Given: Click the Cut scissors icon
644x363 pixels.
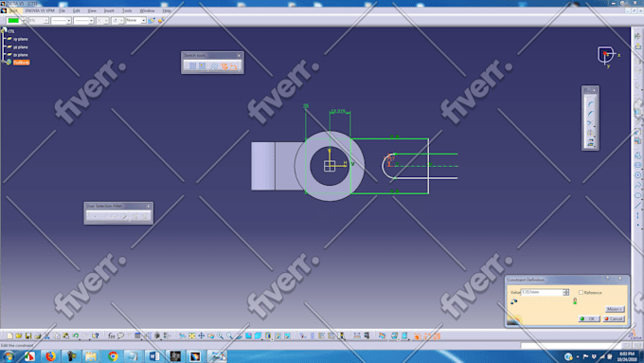Looking at the screenshot, I should [47, 336].
